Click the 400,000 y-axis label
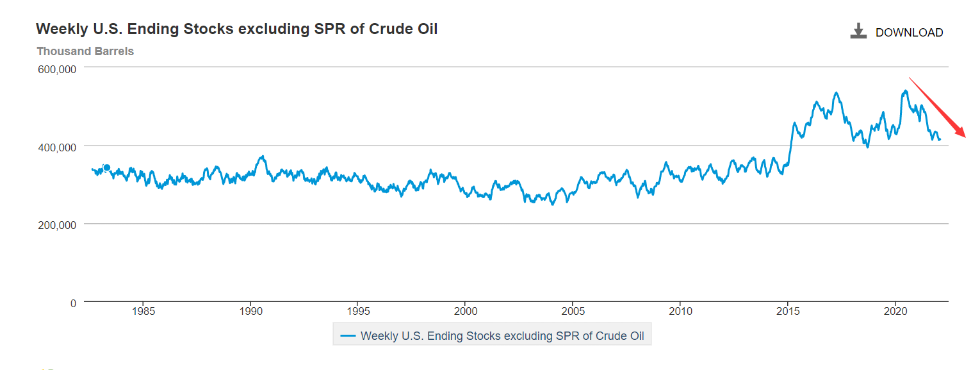 (x=59, y=147)
